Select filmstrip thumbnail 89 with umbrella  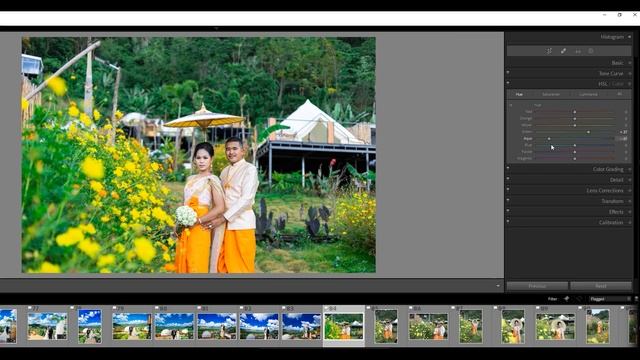click(x=556, y=326)
